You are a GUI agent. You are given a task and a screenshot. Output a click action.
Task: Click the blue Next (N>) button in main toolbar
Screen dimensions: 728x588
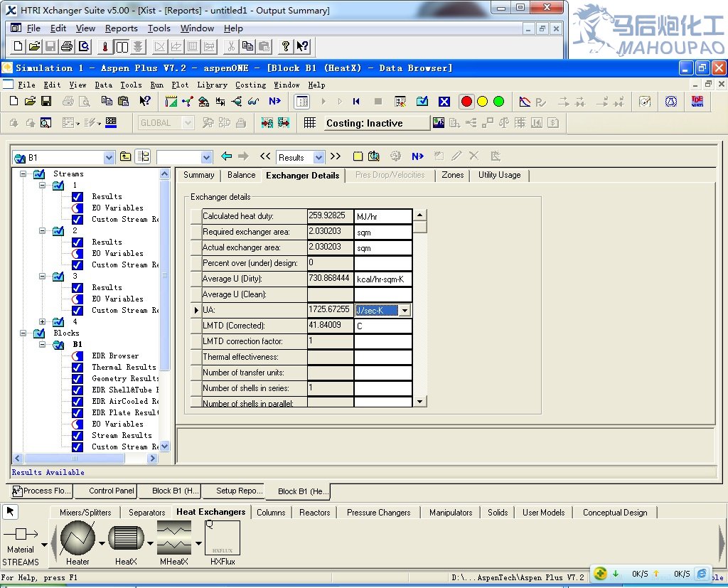click(x=275, y=101)
